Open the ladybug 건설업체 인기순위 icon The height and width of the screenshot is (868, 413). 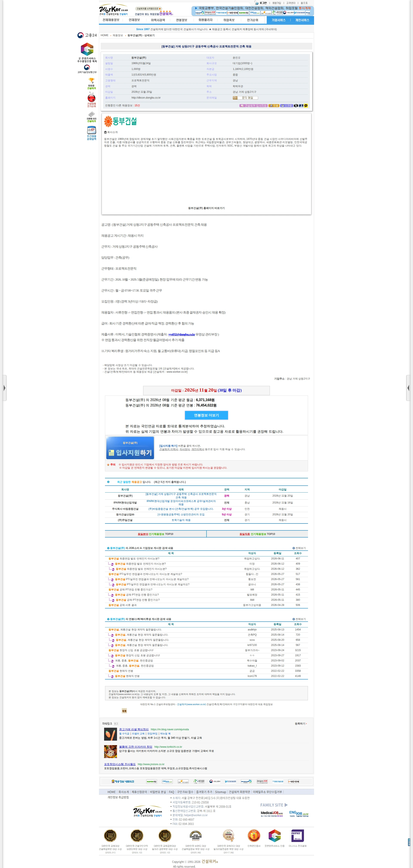click(92, 100)
